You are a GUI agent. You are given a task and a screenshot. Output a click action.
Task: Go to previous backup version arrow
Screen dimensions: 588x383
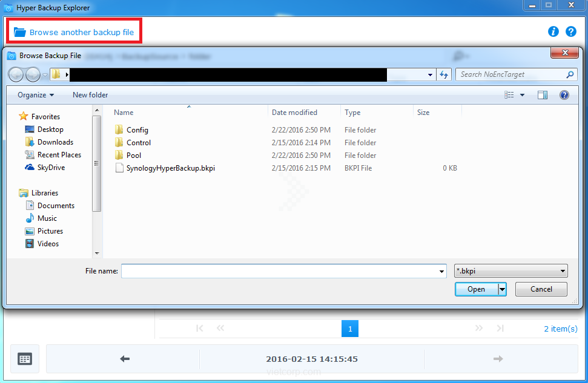pos(125,359)
